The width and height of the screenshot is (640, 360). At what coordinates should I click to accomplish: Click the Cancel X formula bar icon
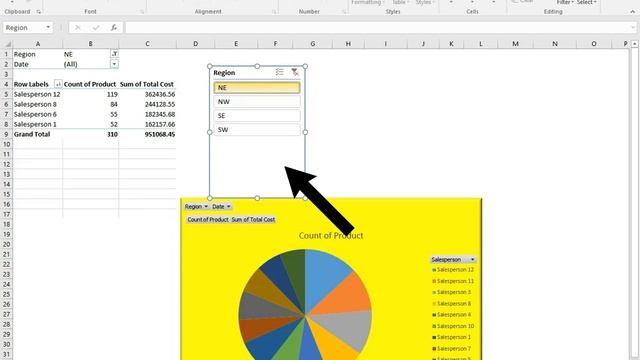[x=77, y=28]
